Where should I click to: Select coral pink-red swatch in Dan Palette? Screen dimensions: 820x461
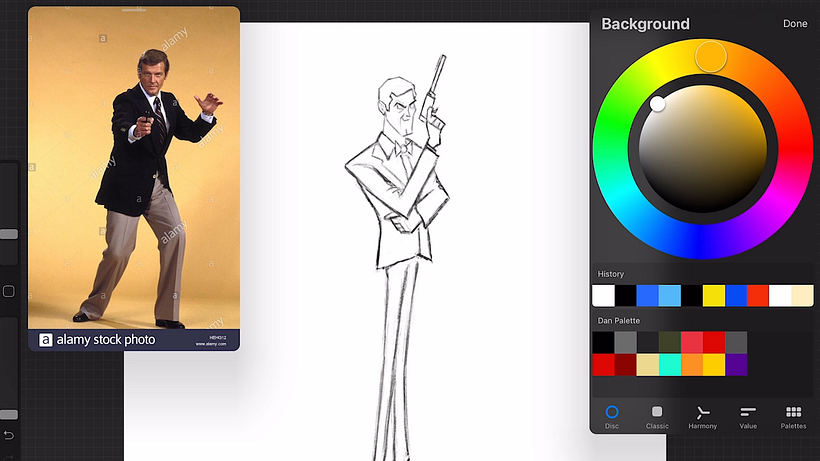(692, 342)
